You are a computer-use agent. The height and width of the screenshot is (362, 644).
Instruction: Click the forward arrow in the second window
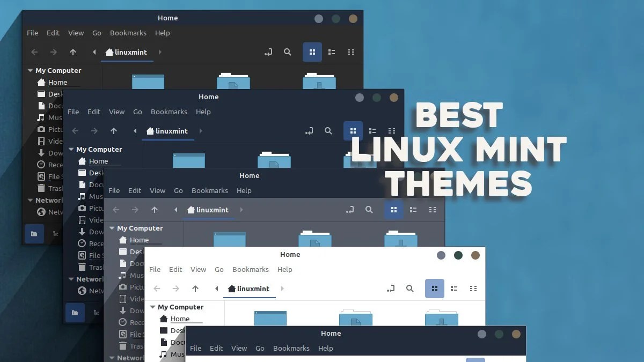pyautogui.click(x=94, y=131)
